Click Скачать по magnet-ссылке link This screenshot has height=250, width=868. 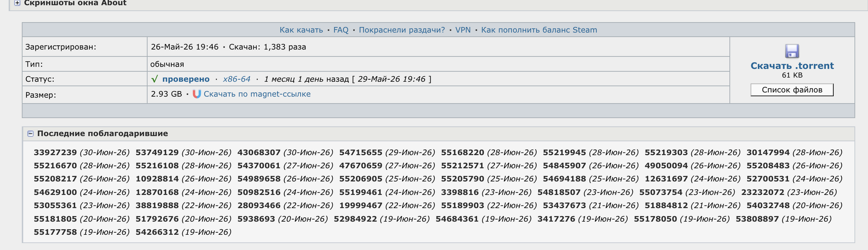click(x=257, y=94)
